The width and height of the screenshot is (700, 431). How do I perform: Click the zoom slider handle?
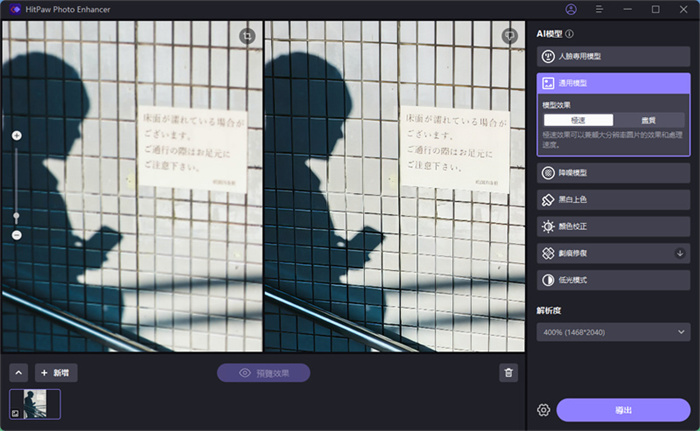[17, 217]
